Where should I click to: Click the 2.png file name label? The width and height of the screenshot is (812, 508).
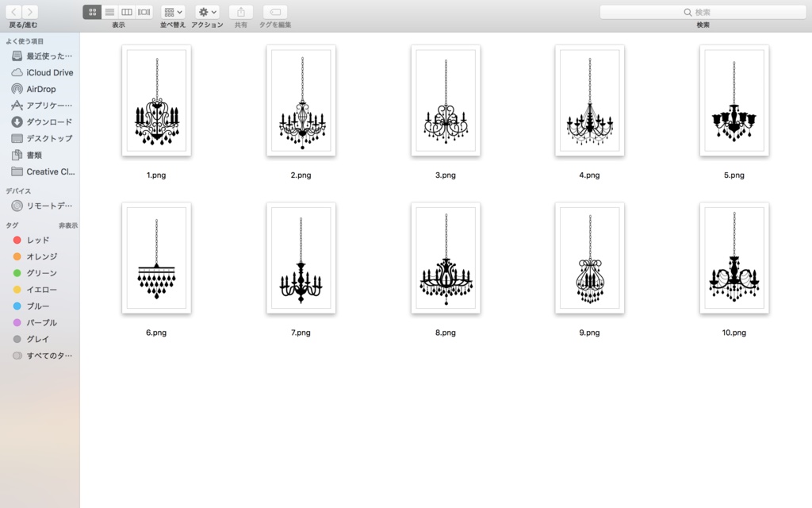[301, 175]
